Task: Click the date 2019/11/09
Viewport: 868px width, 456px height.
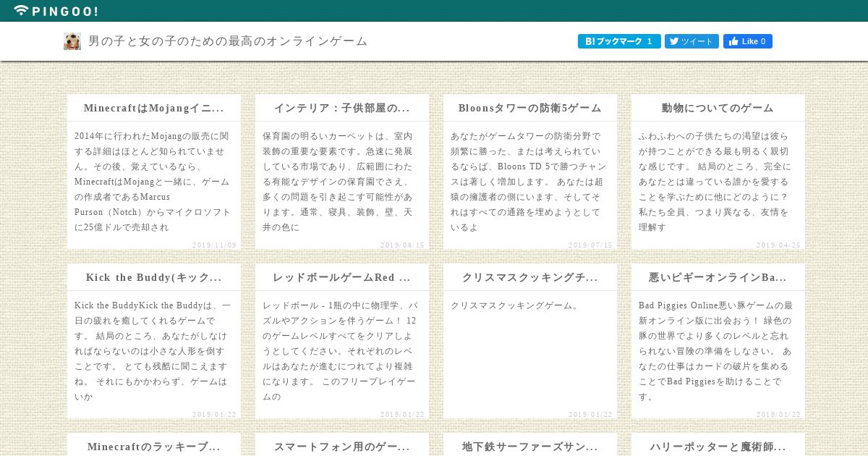Action: tap(214, 245)
